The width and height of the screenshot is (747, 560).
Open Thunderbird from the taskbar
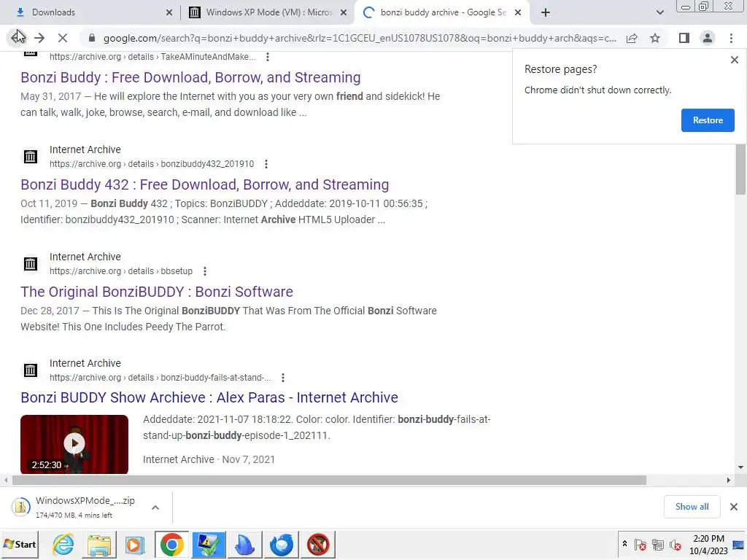[x=282, y=544]
